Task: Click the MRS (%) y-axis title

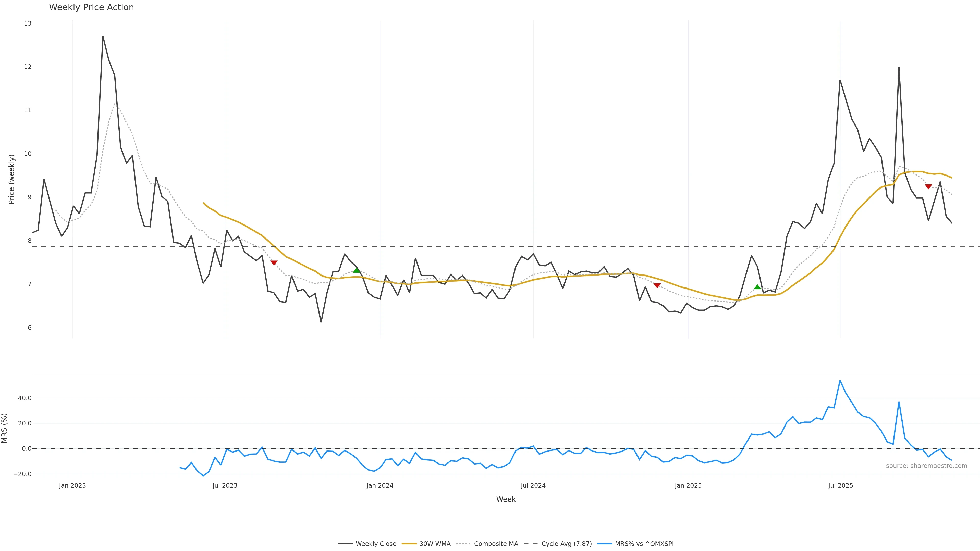Action: pos(5,428)
